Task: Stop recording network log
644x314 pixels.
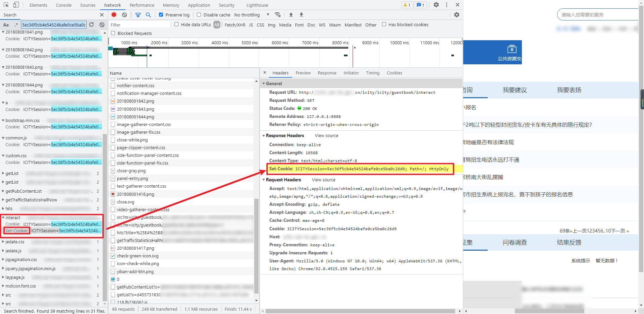Action: tap(114, 15)
